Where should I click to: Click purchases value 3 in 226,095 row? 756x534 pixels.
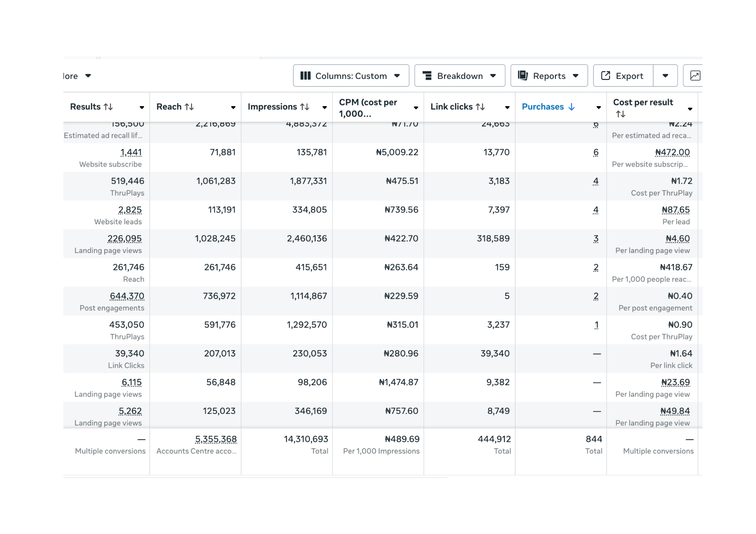coord(596,238)
